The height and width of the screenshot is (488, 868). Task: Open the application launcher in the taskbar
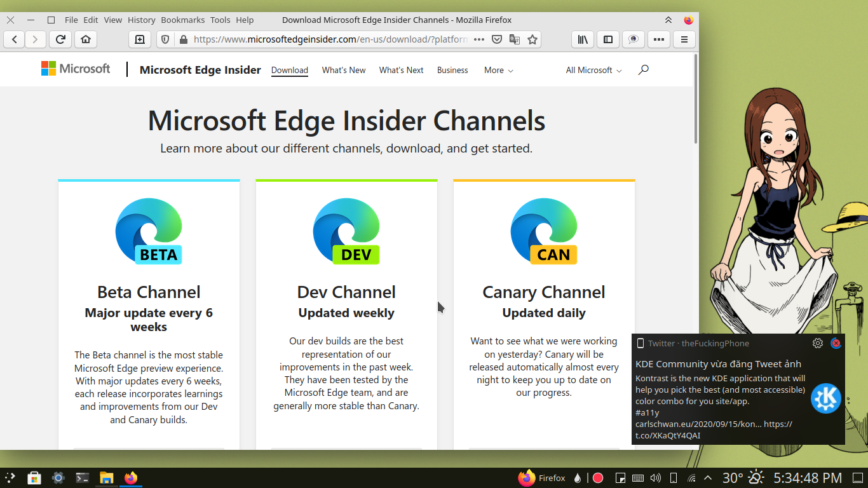click(10, 478)
